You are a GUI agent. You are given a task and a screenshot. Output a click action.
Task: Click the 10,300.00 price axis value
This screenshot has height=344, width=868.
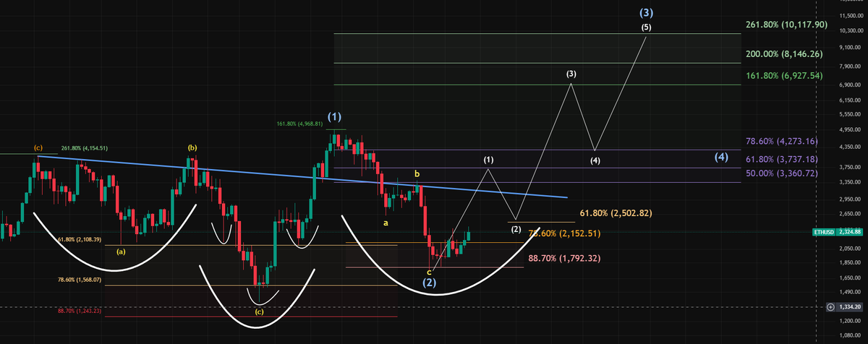(851, 31)
